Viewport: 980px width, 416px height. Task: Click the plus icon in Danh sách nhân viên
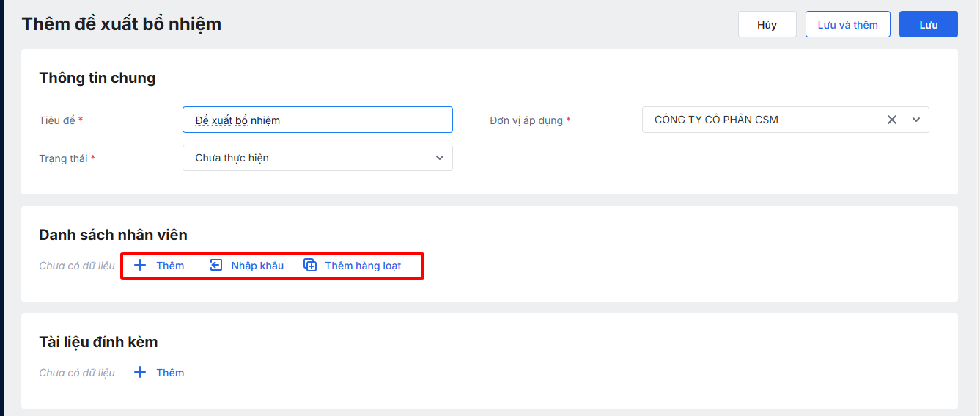(141, 266)
